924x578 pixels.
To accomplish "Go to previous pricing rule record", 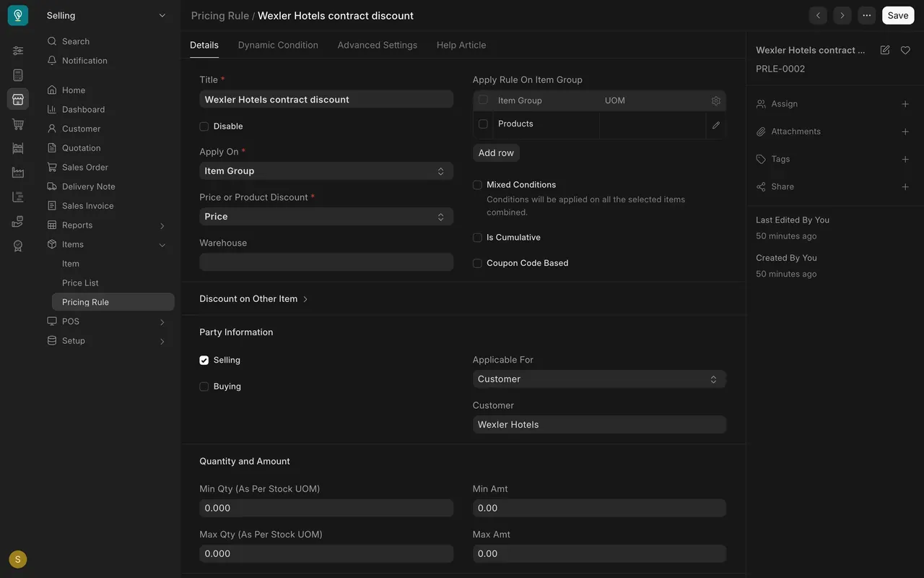I will click(x=818, y=15).
